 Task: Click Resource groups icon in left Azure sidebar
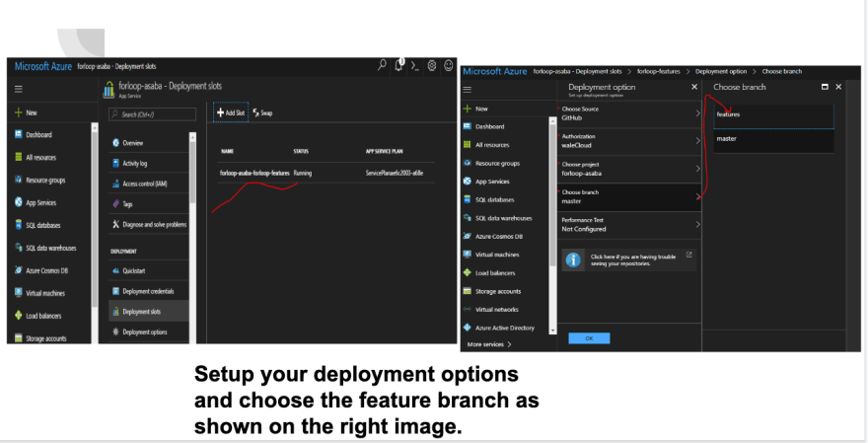point(19,180)
